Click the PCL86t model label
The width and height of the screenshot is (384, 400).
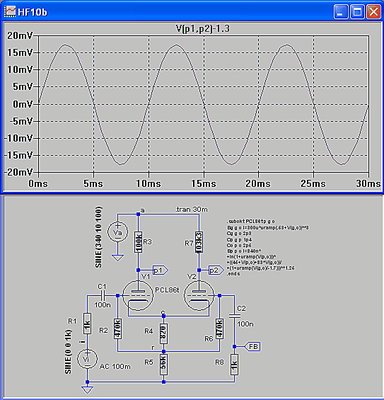(167, 290)
